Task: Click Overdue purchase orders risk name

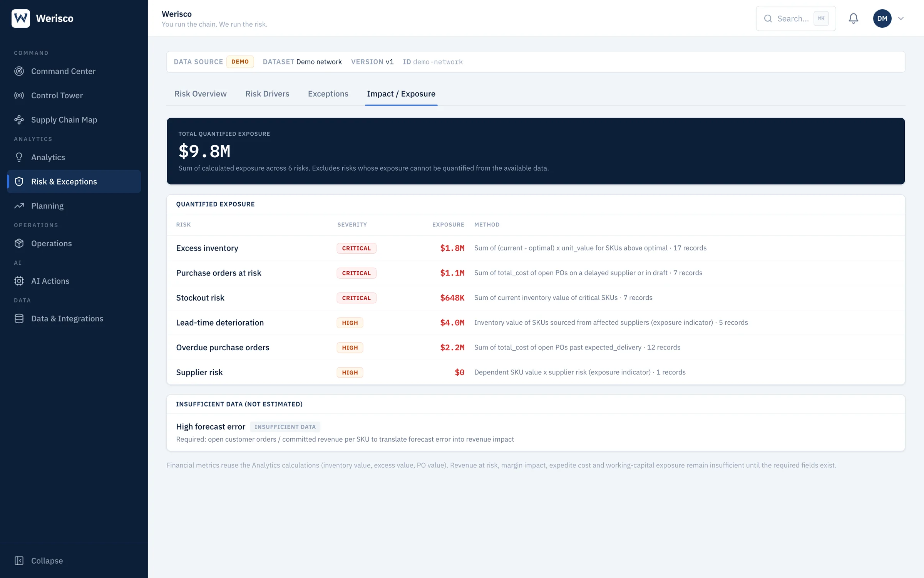Action: point(223,348)
